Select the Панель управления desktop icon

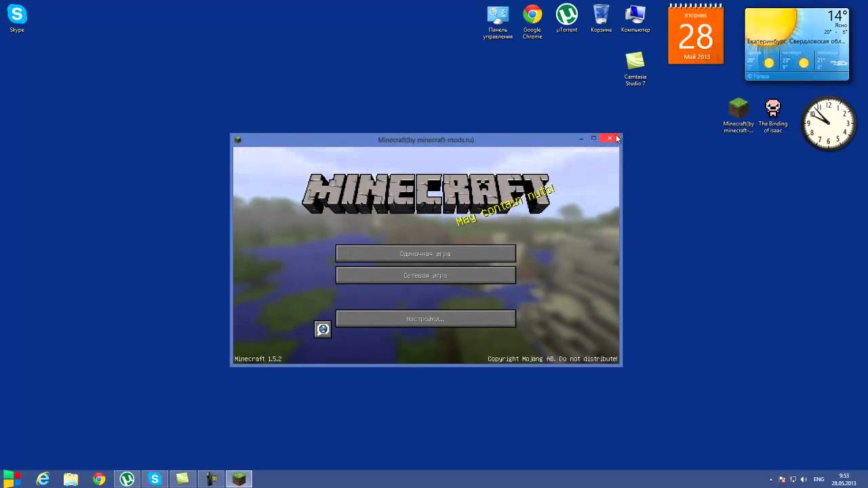coord(498,22)
